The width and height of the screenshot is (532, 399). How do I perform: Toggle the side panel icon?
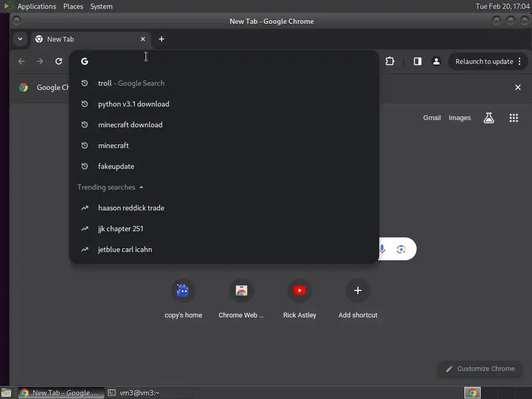417,61
